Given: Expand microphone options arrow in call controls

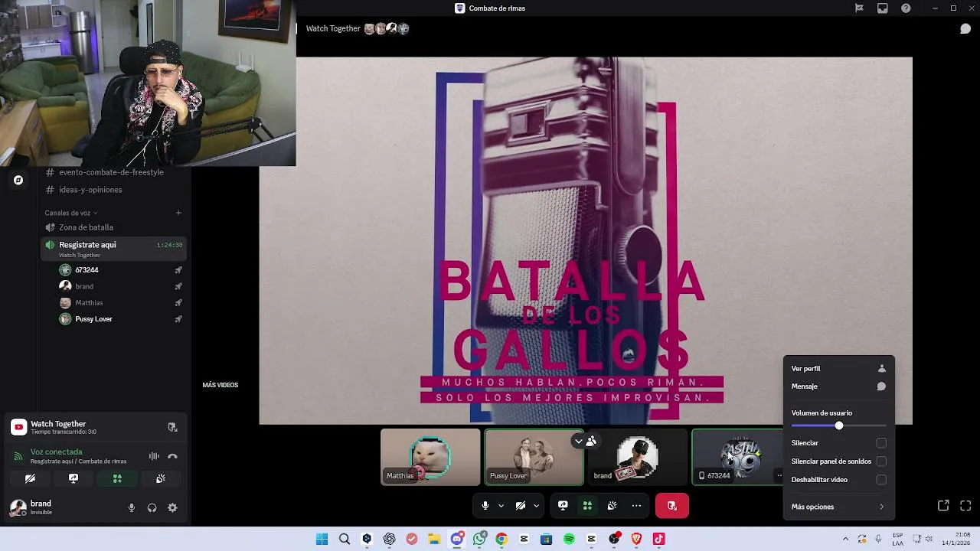Looking at the screenshot, I should [x=501, y=506].
